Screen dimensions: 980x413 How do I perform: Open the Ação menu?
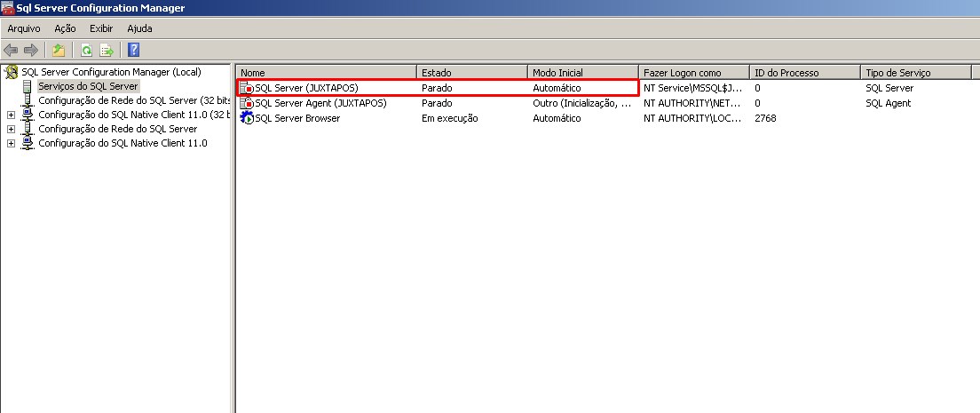coord(65,28)
